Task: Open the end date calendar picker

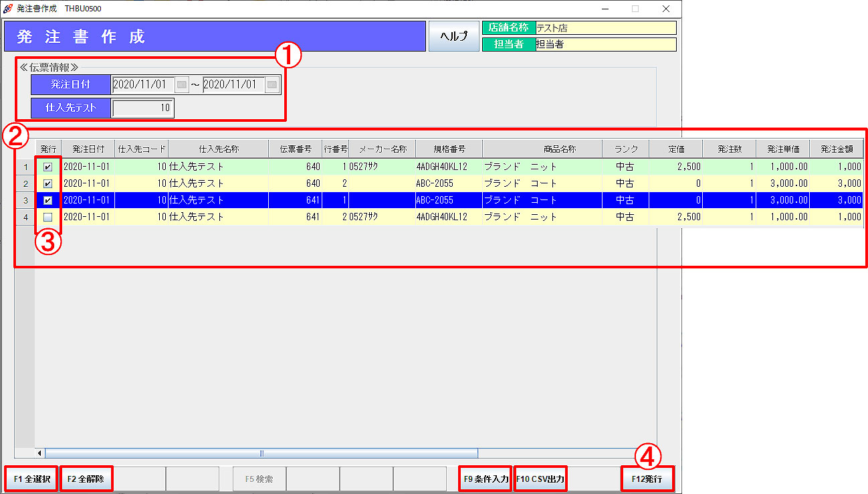Action: click(272, 85)
